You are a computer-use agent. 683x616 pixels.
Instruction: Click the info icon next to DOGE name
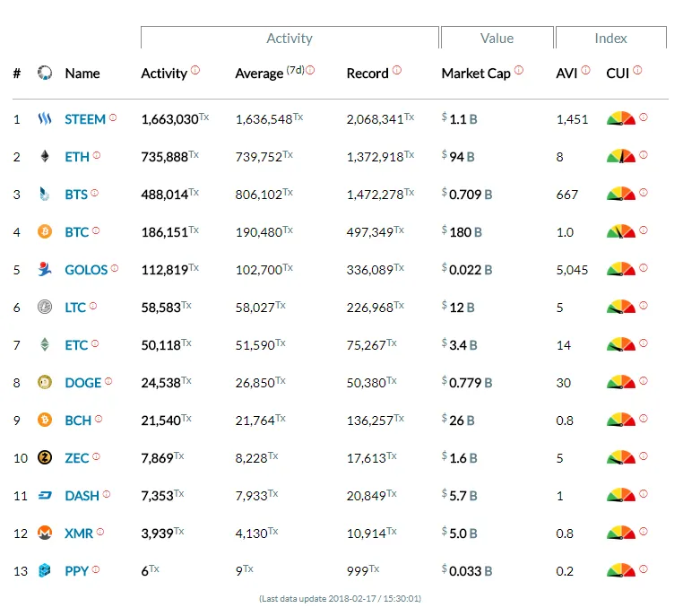pyautogui.click(x=108, y=381)
